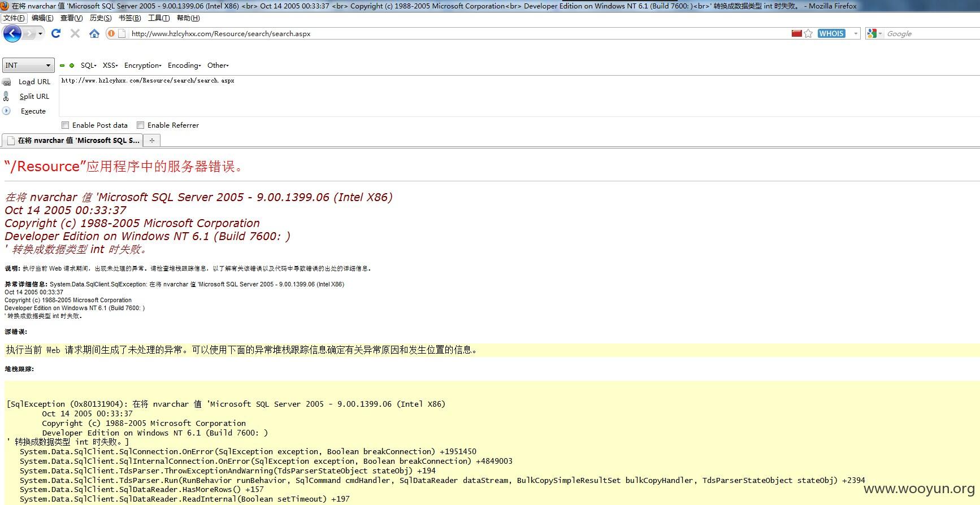Click the page icon on the open tab

pyautogui.click(x=11, y=141)
